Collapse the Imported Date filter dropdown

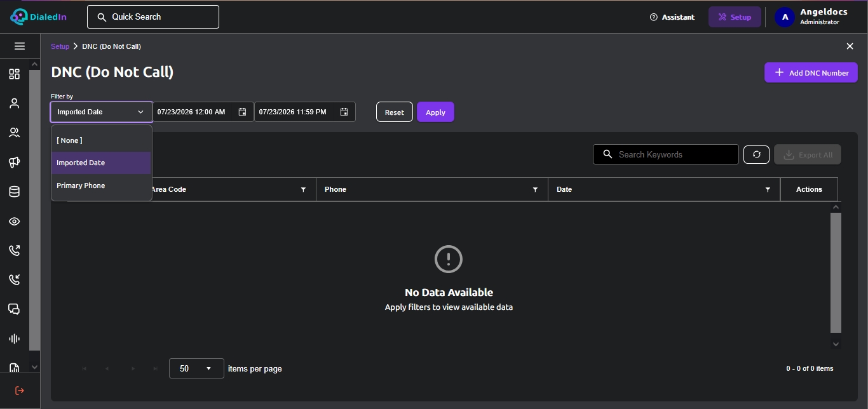pyautogui.click(x=102, y=112)
